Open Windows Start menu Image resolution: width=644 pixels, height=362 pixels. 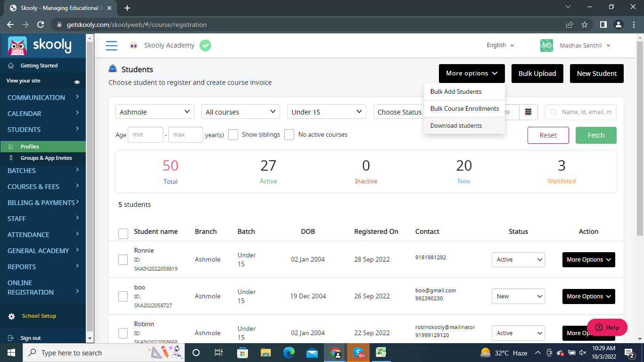coord(11,353)
